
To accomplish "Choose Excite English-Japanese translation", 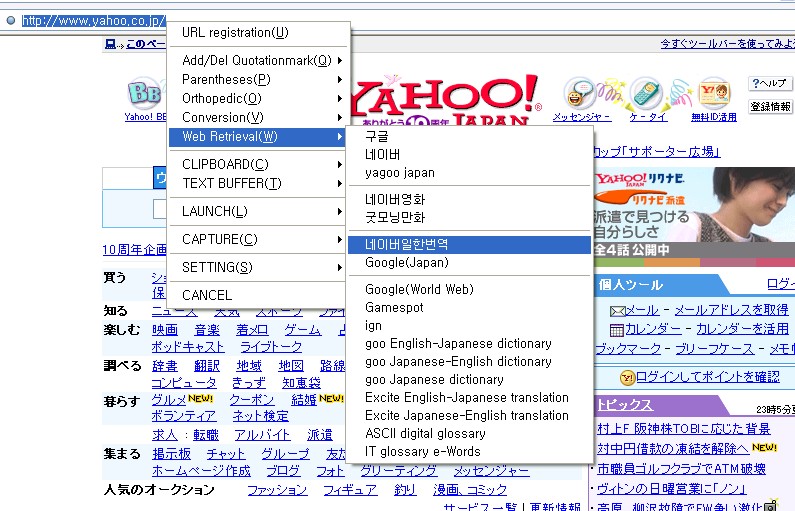I will [469, 397].
